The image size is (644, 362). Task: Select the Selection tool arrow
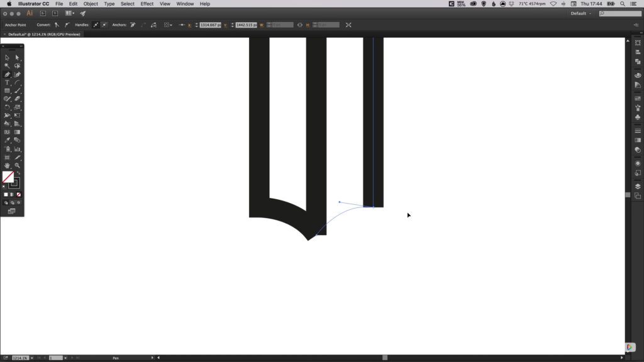click(7, 57)
